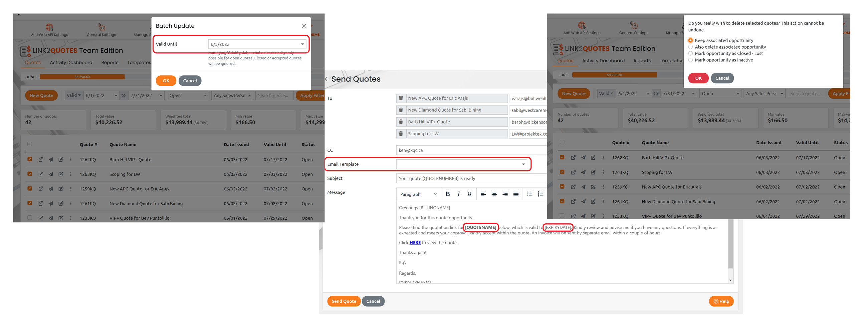The image size is (868, 321).
Task: Send quote 1262KQ in right window
Action: pyautogui.click(x=583, y=157)
